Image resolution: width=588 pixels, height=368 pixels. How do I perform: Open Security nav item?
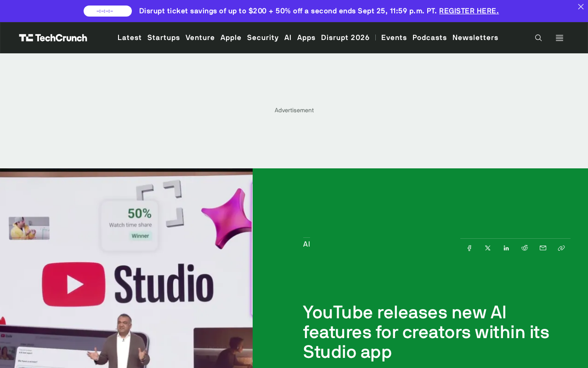(263, 38)
